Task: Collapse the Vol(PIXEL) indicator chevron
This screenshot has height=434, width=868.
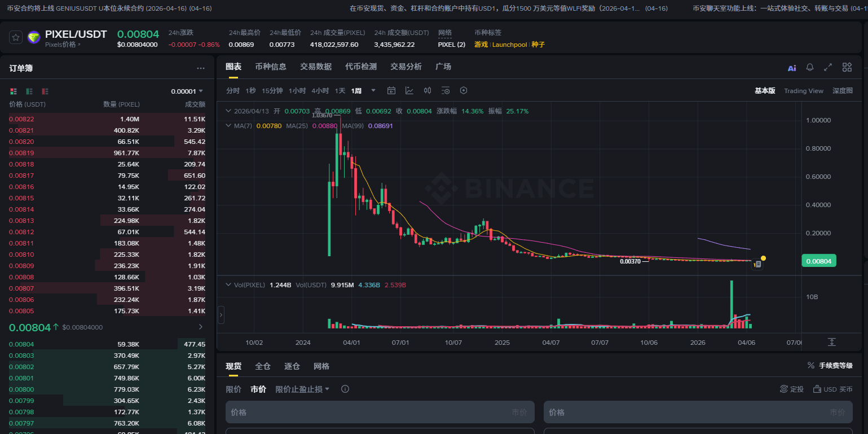Action: pyautogui.click(x=228, y=285)
